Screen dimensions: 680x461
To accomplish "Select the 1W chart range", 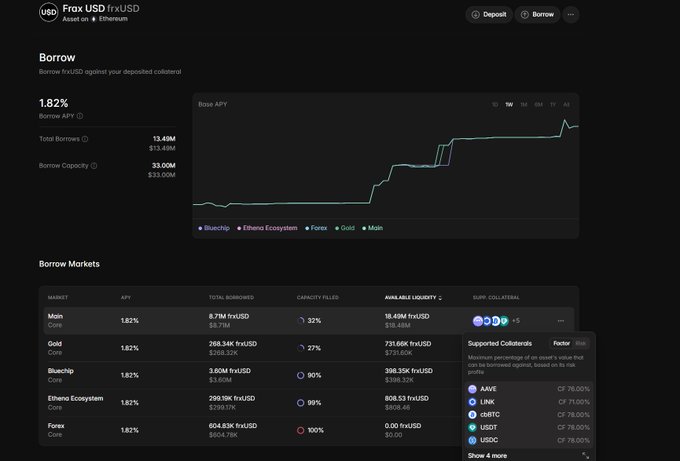I will (509, 105).
